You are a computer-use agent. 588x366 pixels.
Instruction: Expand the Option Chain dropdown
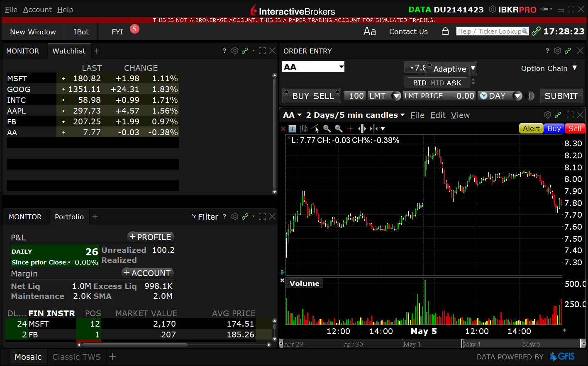pyautogui.click(x=575, y=68)
